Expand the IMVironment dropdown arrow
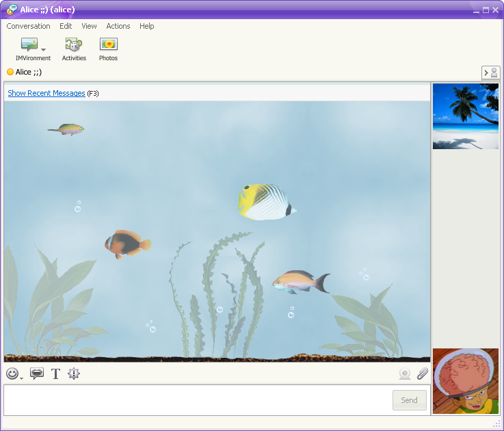Image resolution: width=504 pixels, height=431 pixels. (43, 50)
